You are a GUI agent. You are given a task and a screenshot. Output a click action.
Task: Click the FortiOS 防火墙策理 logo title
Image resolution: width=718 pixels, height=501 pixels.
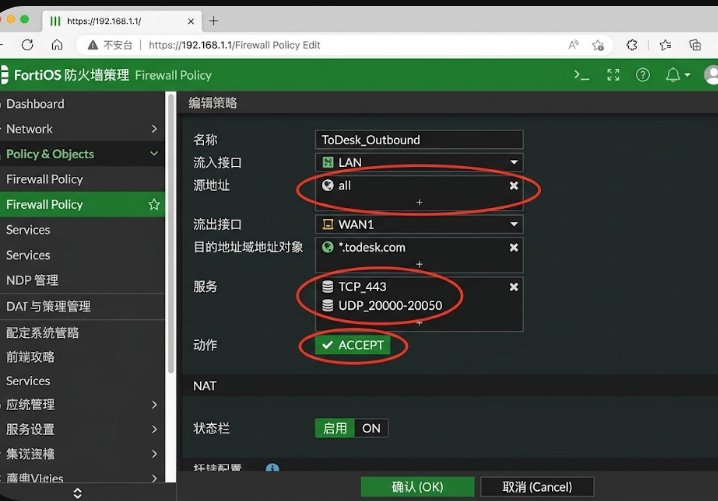pos(71,75)
